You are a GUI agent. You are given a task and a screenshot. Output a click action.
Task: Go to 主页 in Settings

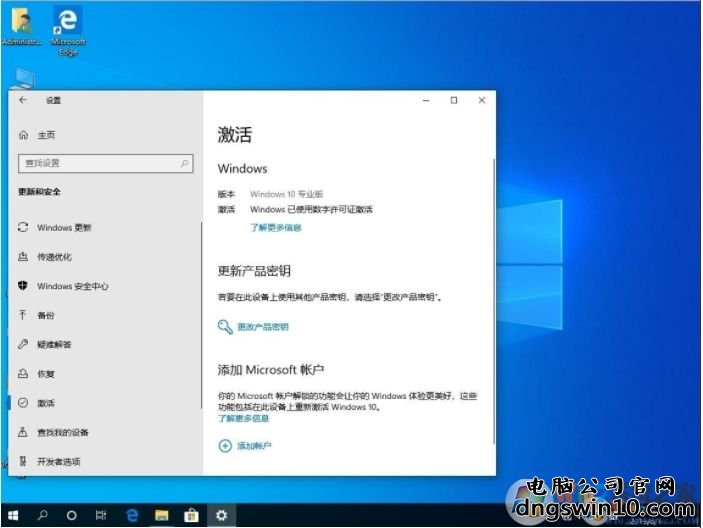46,135
